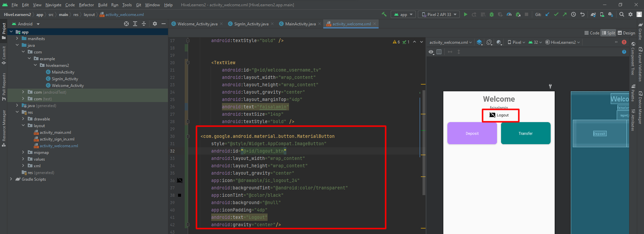Switch editor to Split view
The image size is (644, 234).
coord(608,33)
